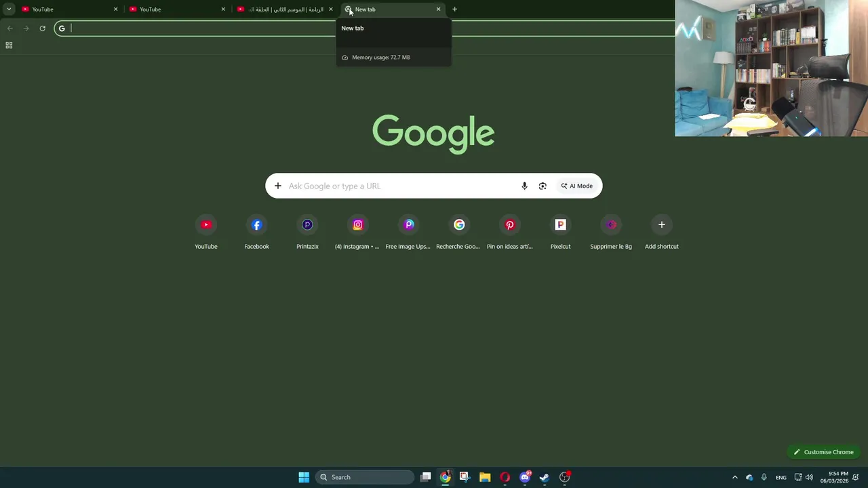Screen dimensions: 868x488
Task: Start voice search with microphone icon
Action: coord(524,186)
